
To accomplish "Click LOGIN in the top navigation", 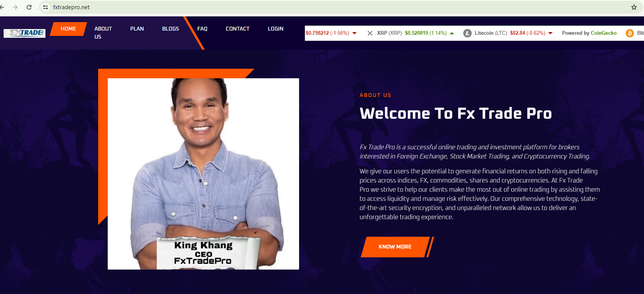I will pyautogui.click(x=275, y=29).
